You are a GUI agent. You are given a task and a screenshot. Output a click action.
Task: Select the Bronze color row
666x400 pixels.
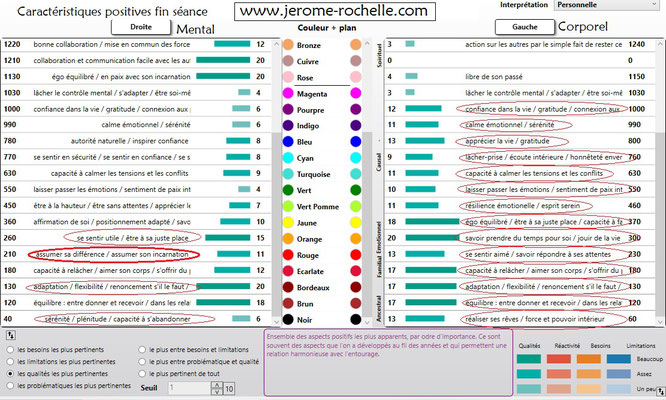pyautogui.click(x=322, y=45)
